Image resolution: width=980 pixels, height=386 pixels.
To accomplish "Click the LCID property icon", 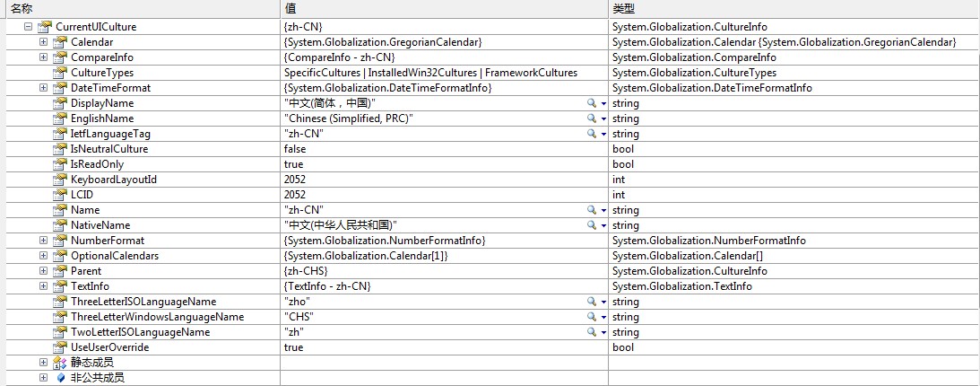I will [x=59, y=195].
